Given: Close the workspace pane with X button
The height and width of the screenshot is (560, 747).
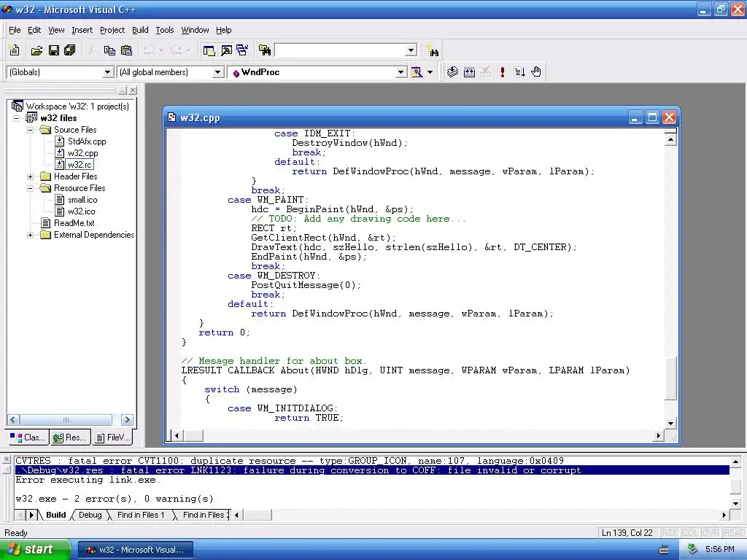Looking at the screenshot, I should click(x=133, y=90).
